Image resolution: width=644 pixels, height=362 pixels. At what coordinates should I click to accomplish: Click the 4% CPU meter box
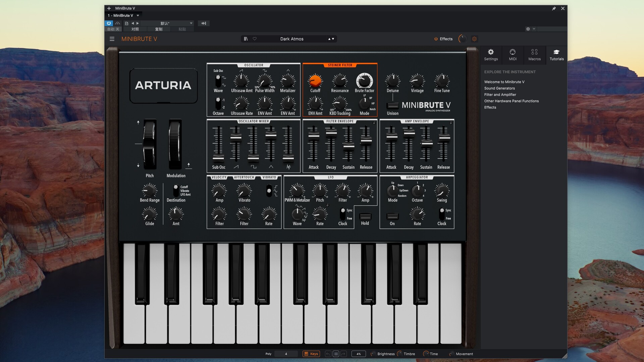[359, 354]
